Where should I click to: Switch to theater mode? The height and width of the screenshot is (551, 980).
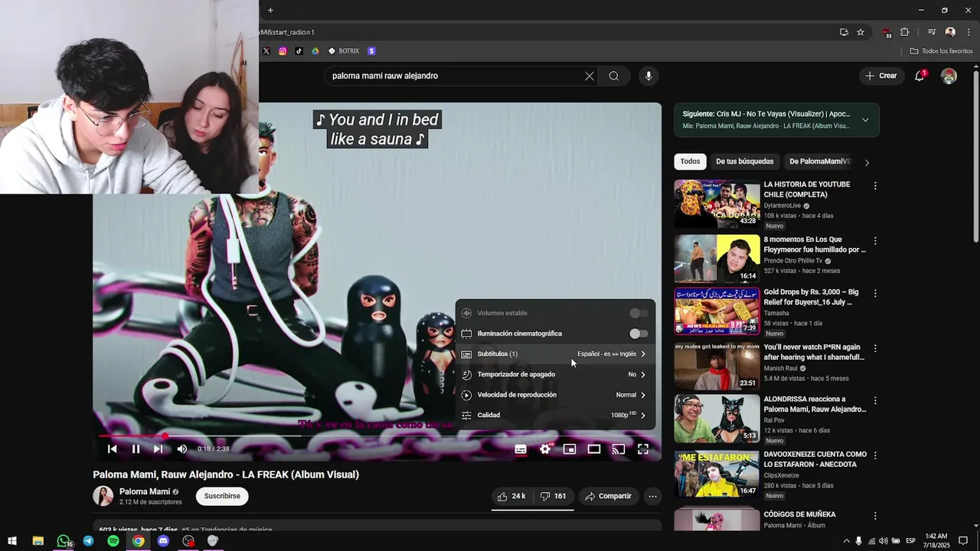(594, 449)
